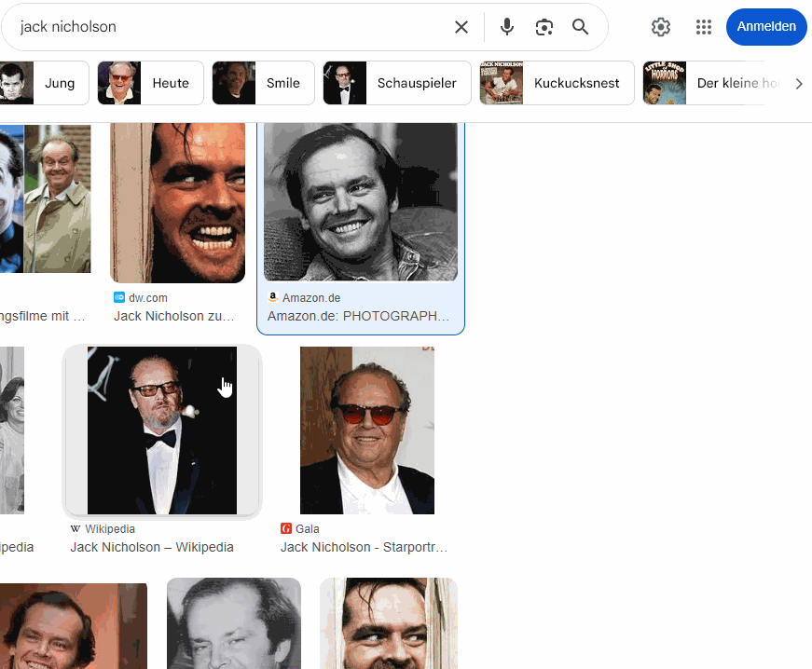Open the Google apps grid
Image resolution: width=812 pixels, height=669 pixels.
704,27
